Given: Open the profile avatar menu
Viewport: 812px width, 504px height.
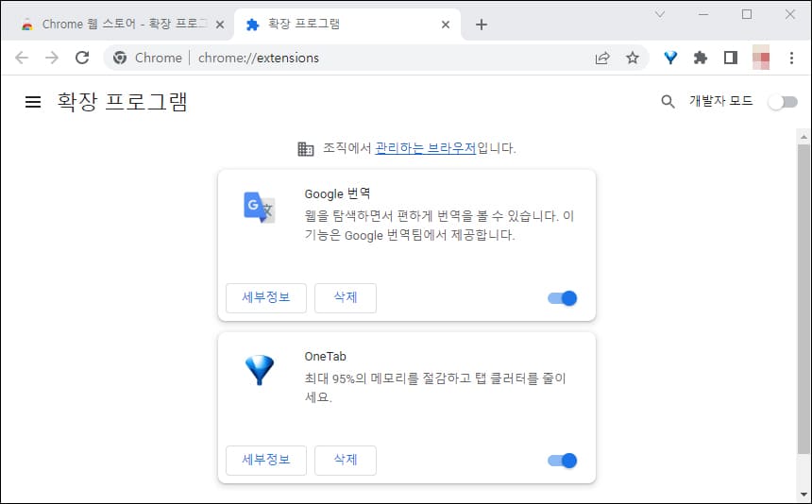Looking at the screenshot, I should (x=761, y=58).
